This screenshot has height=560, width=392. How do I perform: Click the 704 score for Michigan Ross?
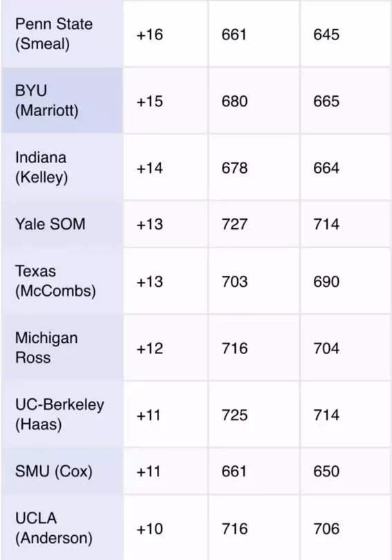(x=326, y=348)
